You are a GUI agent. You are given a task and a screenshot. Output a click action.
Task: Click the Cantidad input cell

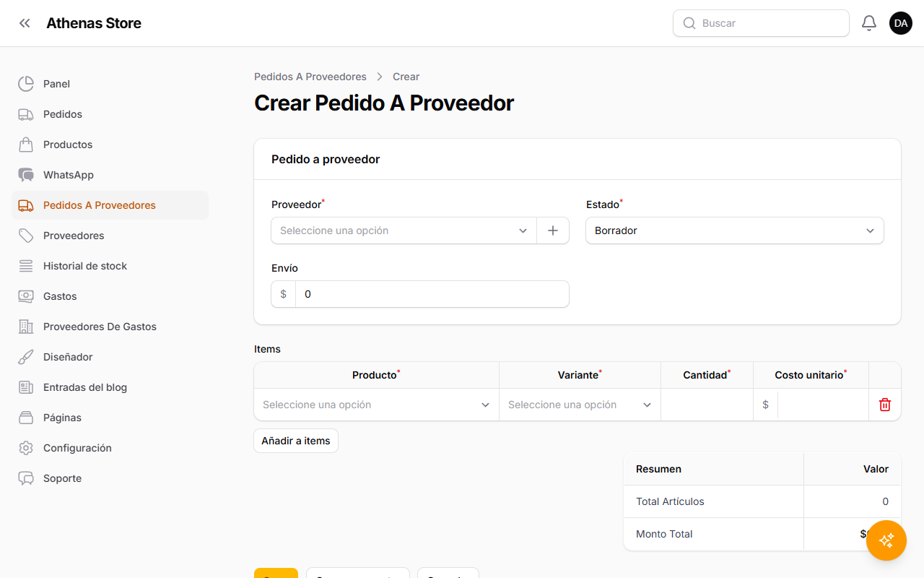pos(707,405)
